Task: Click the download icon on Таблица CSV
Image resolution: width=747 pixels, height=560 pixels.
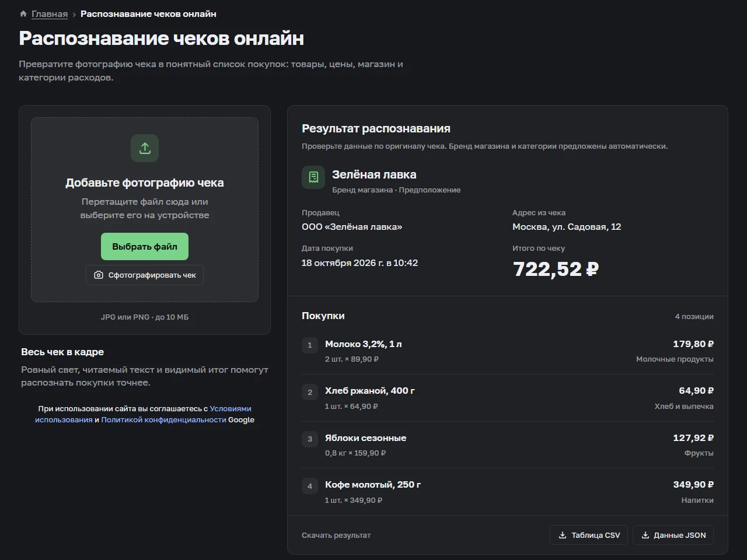Action: (x=563, y=535)
